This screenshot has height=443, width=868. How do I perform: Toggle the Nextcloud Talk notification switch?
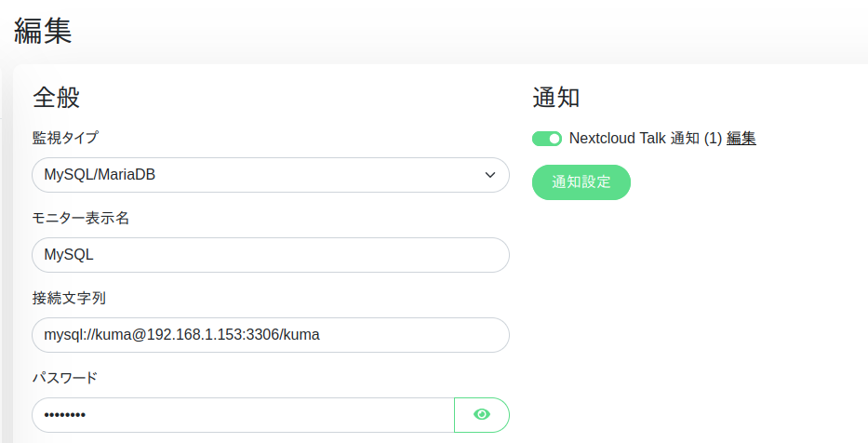(547, 139)
